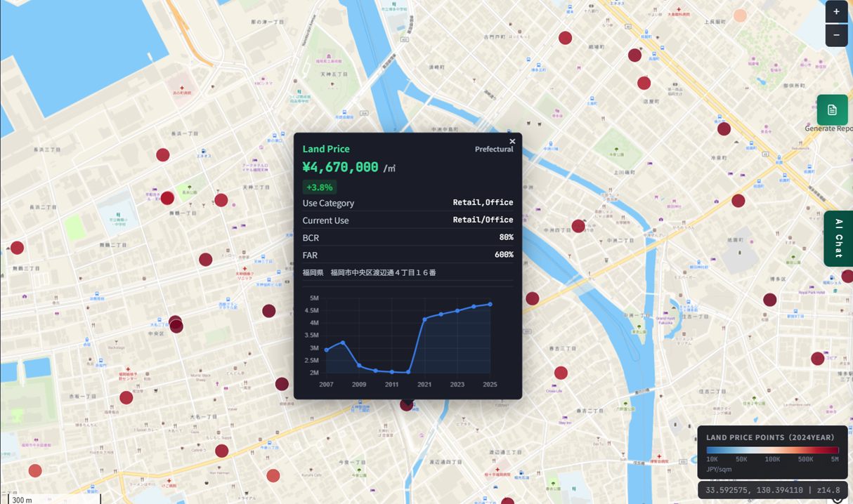Click the green Generate Report document icon
Image resolution: width=853 pixels, height=504 pixels.
click(832, 110)
